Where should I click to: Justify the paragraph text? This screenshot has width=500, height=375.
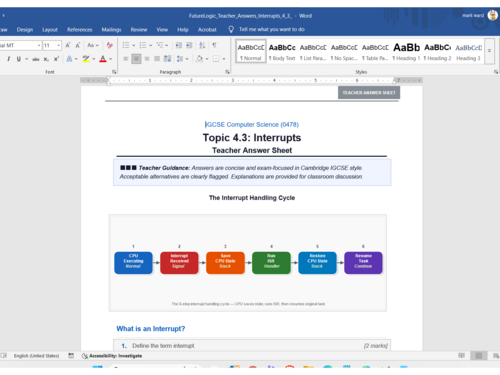coord(157,59)
